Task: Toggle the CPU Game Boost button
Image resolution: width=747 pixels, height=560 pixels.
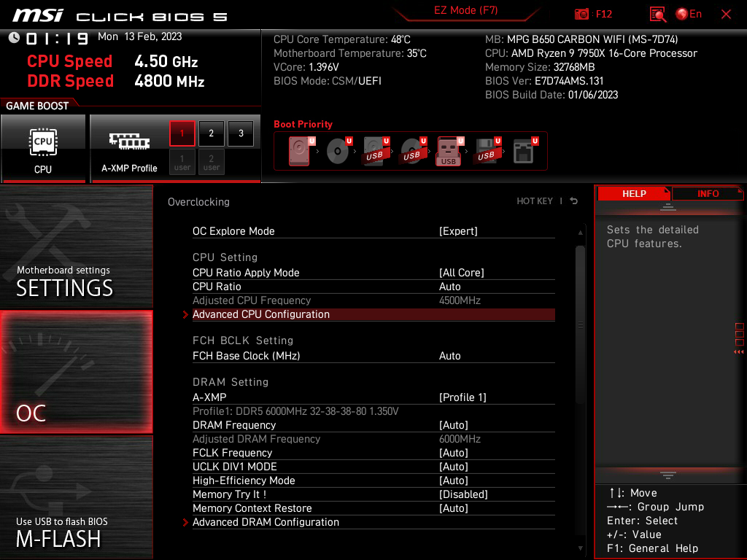Action: click(43, 149)
